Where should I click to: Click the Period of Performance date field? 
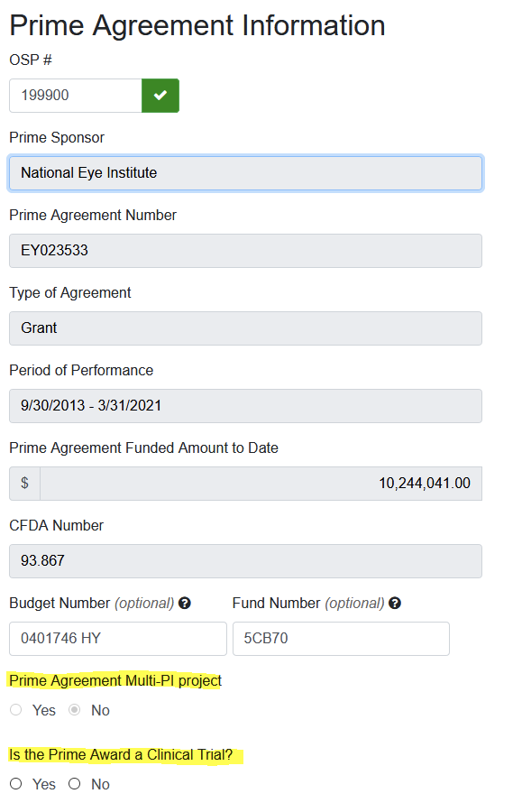(x=246, y=406)
